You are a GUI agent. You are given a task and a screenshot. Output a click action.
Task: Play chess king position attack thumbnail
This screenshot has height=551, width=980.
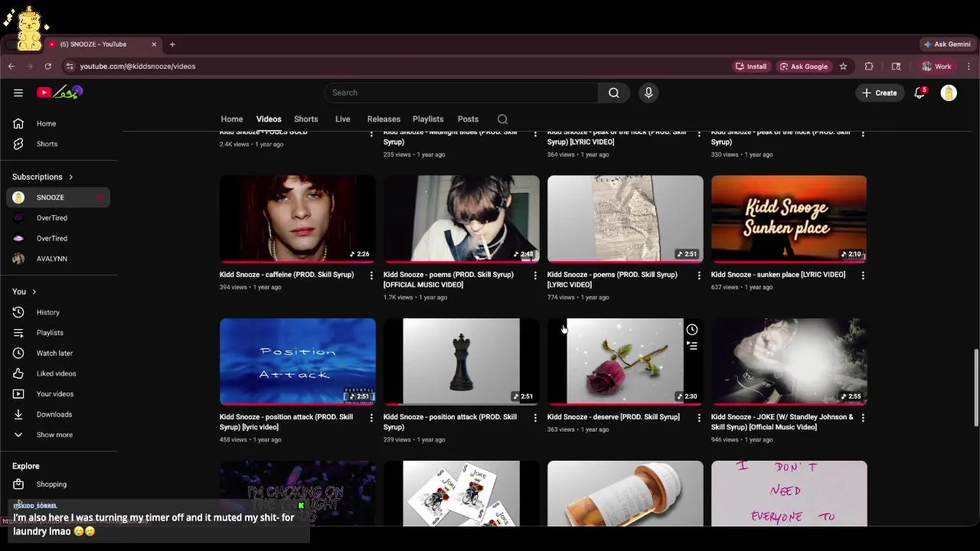point(462,361)
